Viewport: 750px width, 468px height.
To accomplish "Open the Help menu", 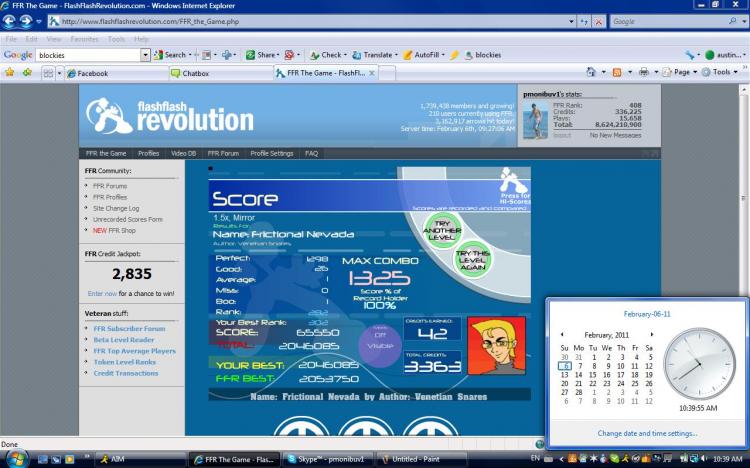I will point(141,39).
